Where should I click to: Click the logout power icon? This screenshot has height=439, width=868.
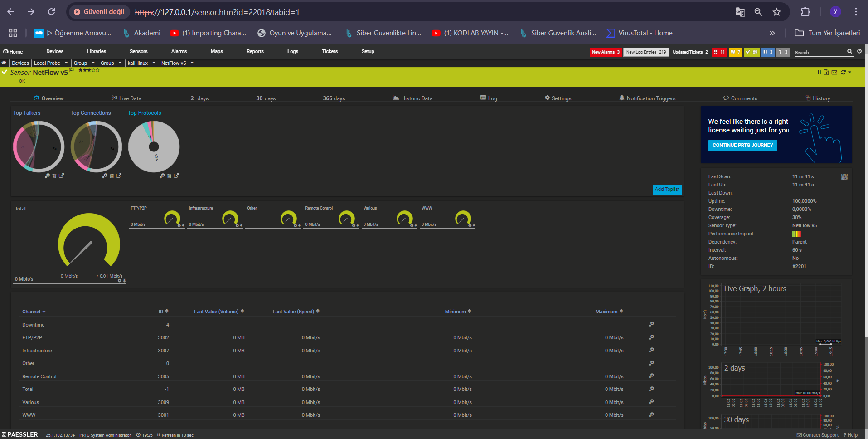pos(859,51)
